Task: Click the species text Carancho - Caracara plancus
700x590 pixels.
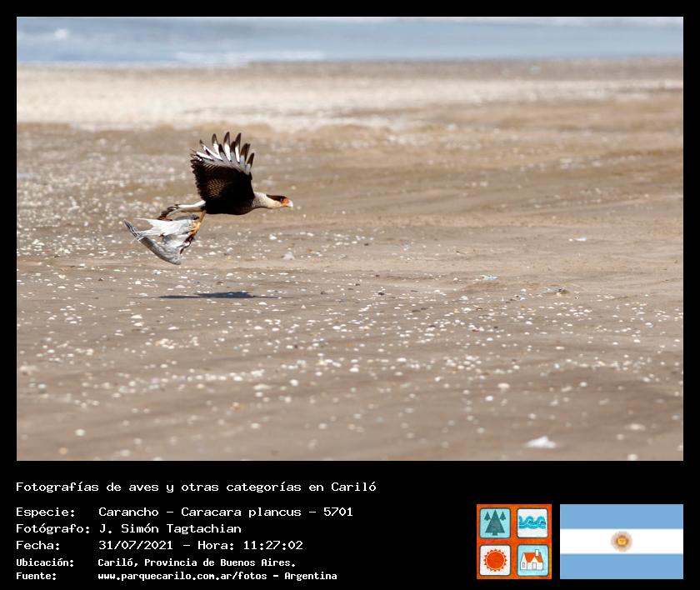Action: pos(207,512)
